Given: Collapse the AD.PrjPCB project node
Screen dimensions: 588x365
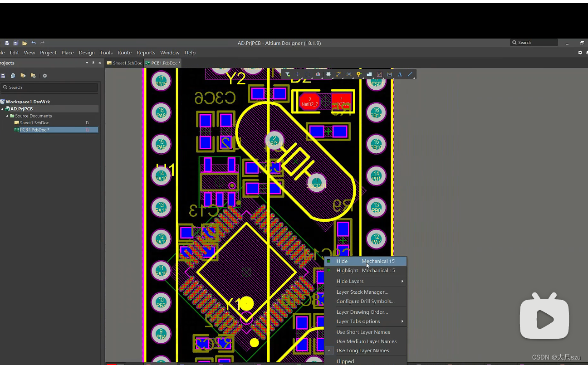Looking at the screenshot, I should (2, 109).
